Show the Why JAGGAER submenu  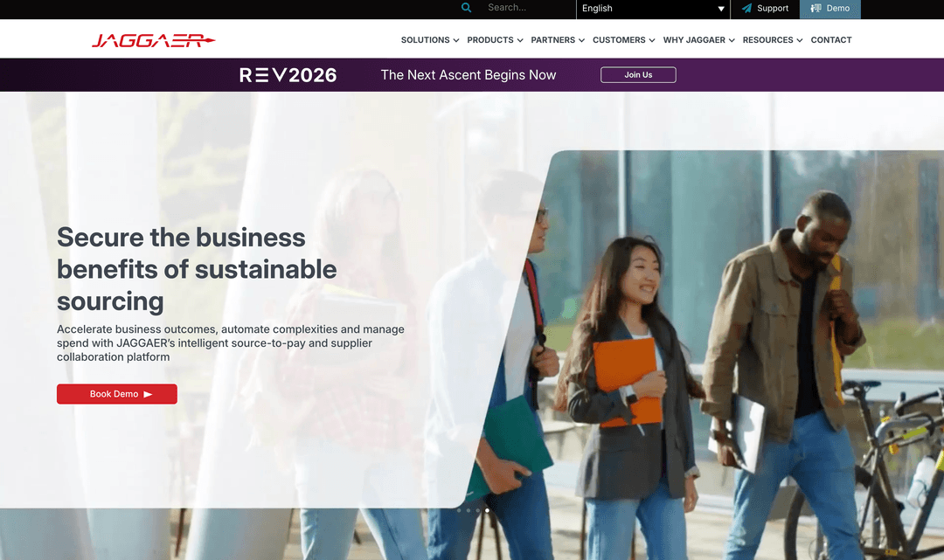point(699,40)
